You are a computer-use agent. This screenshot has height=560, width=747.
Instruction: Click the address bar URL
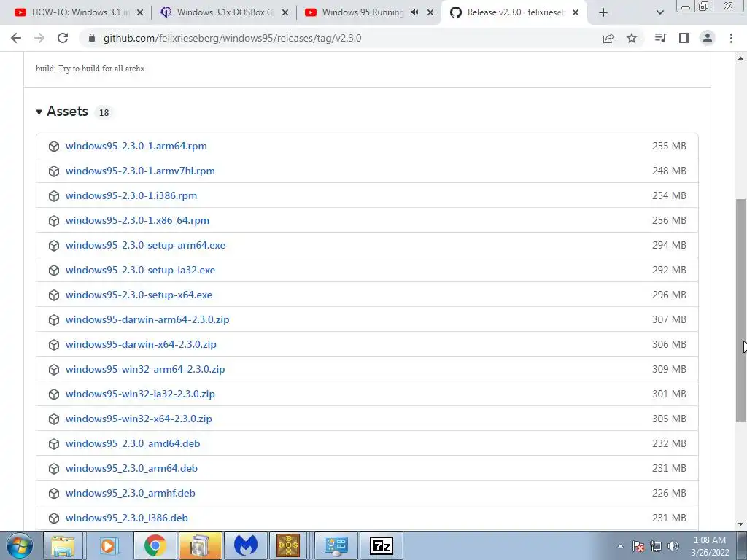[x=232, y=38]
